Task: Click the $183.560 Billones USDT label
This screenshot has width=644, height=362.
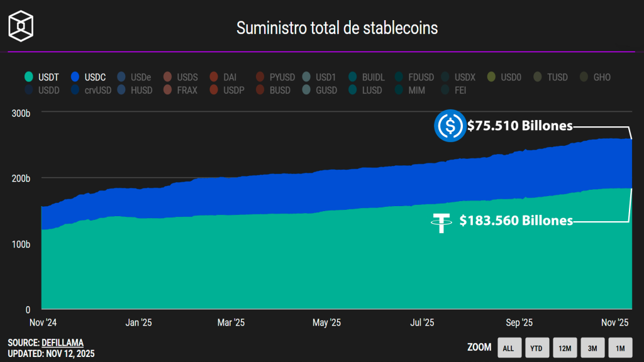Action: [516, 221]
